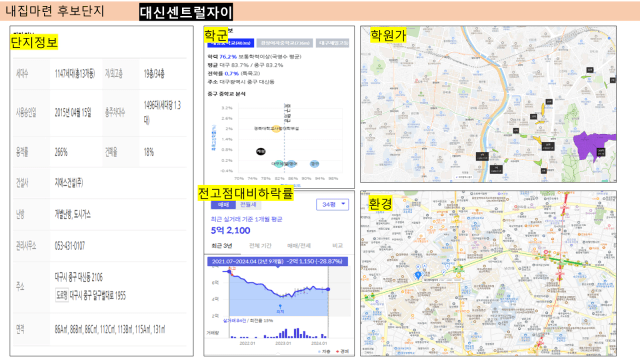The image size is (640, 360).
Task: Click the 76.2% achievement rate value
Action: [228, 57]
